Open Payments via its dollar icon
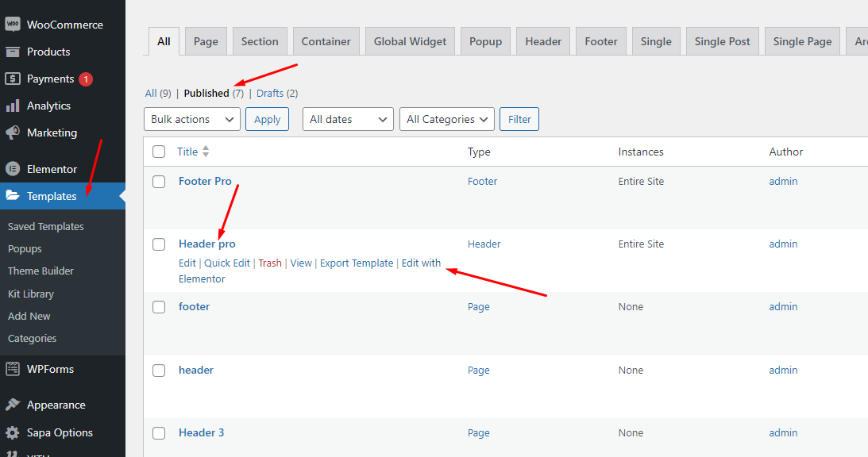 [x=13, y=79]
